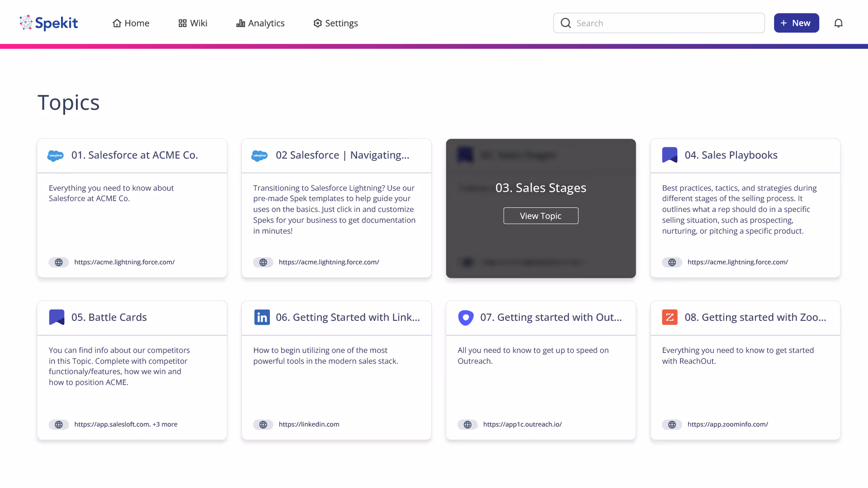Click globe icon on Salesforce at ACME card

tap(59, 262)
